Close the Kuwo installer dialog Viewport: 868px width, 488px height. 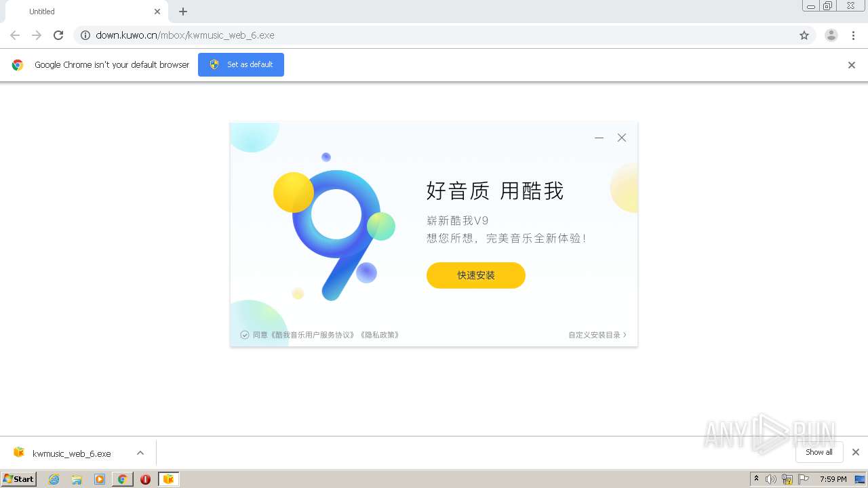click(x=621, y=138)
